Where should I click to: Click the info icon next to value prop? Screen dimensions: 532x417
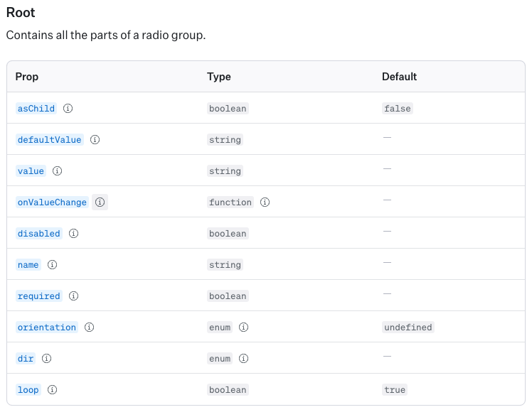(58, 171)
